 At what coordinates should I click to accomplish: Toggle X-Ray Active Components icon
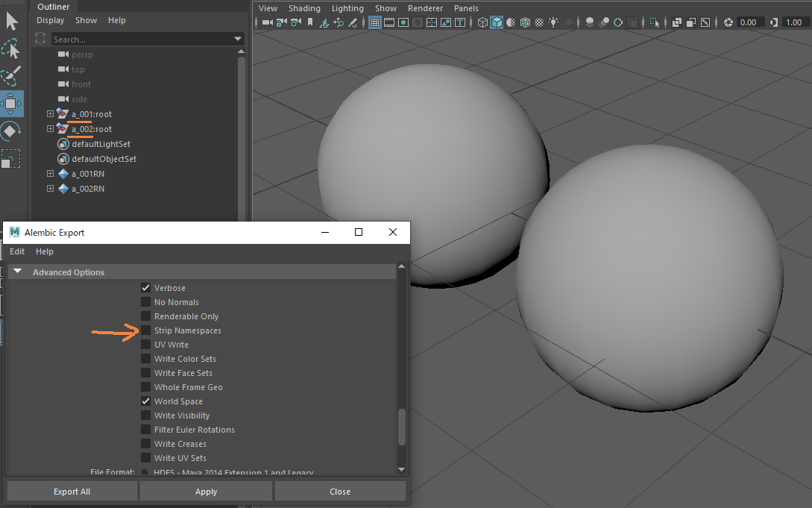coord(690,22)
